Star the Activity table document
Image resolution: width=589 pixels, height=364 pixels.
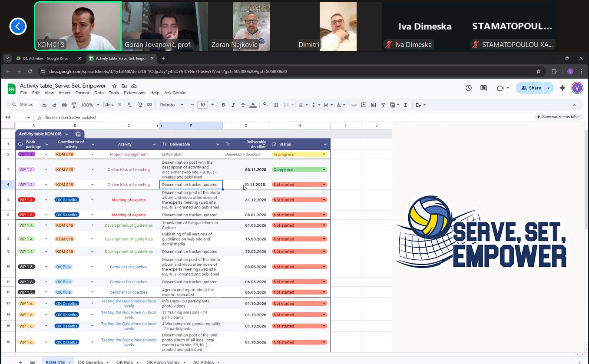click(115, 86)
